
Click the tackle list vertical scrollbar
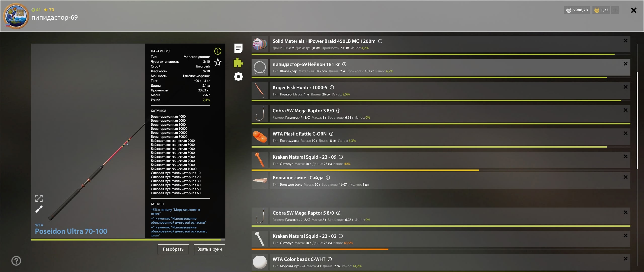click(x=637, y=120)
